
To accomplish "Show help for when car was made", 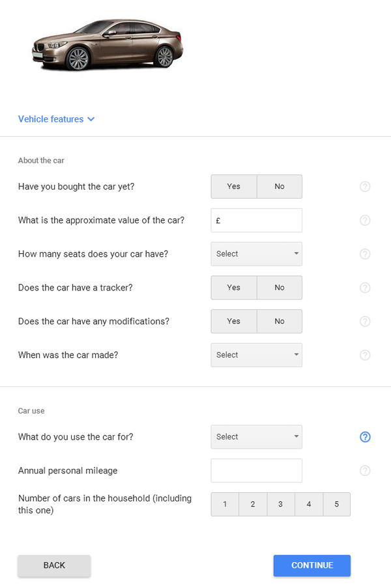I will 365,355.
